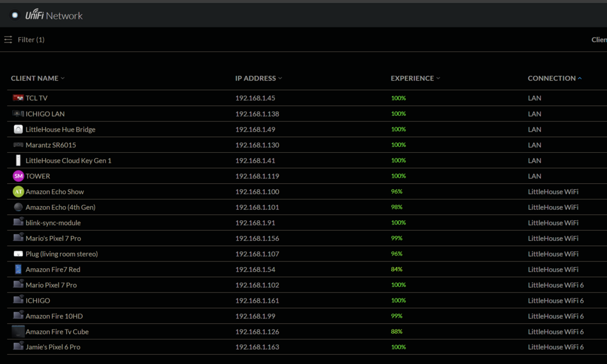The width and height of the screenshot is (607, 364).
Task: Click LittleHouse WiFi for Amazon Echo Show
Action: click(x=553, y=192)
